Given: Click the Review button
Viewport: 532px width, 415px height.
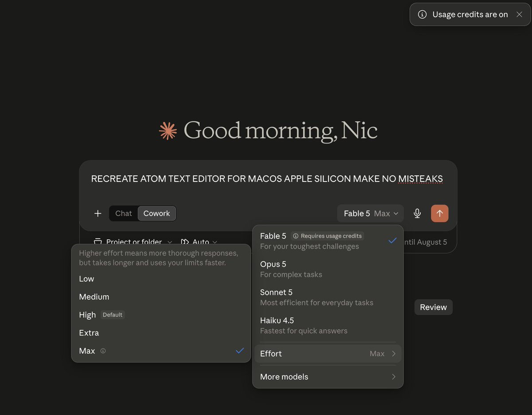Looking at the screenshot, I should tap(434, 307).
